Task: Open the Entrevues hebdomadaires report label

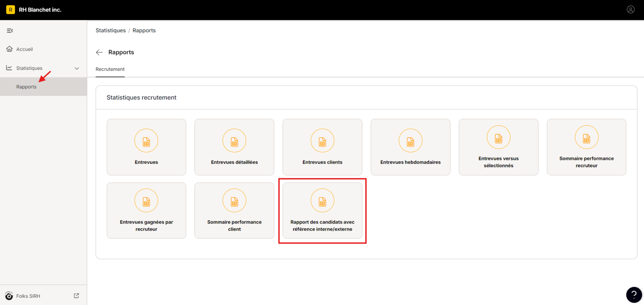Action: pyautogui.click(x=410, y=162)
